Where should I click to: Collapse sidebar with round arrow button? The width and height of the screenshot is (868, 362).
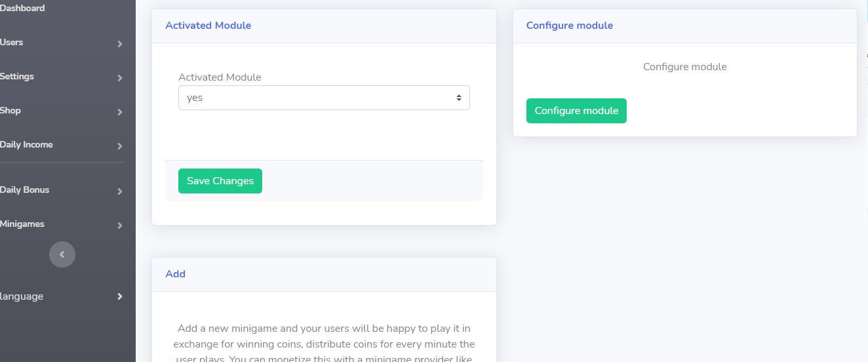(62, 254)
